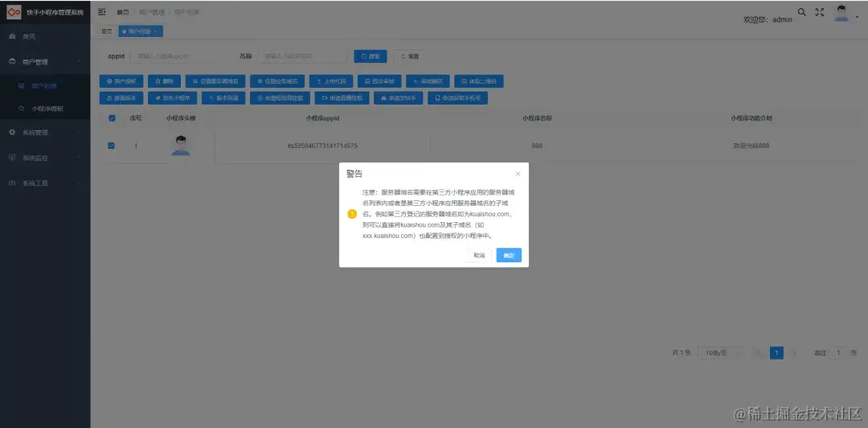Image resolution: width=868 pixels, height=428 pixels.
Task: Click the 商户授权 button
Action: pos(122,81)
